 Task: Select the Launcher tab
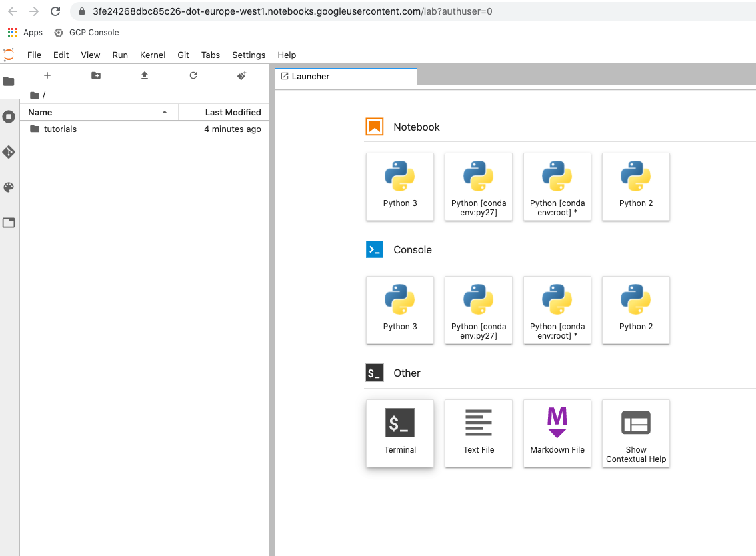(x=311, y=76)
